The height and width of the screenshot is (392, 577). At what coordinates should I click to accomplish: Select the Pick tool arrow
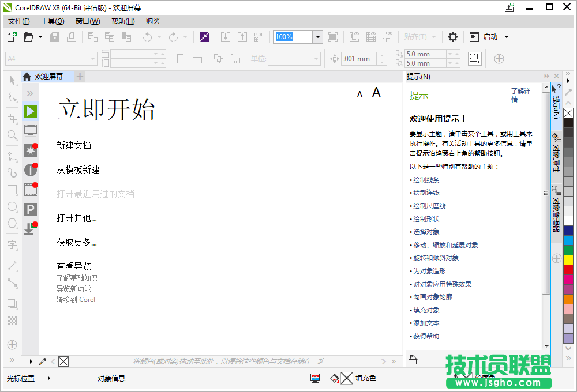tap(13, 80)
